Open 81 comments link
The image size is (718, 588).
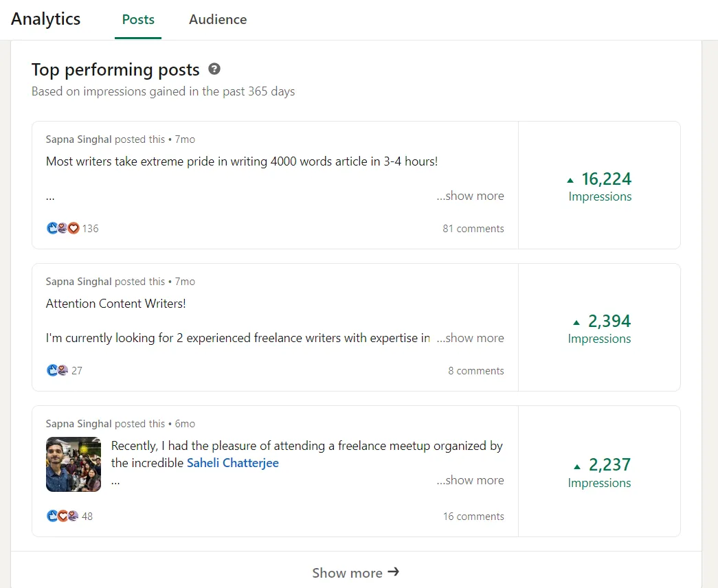click(x=473, y=229)
